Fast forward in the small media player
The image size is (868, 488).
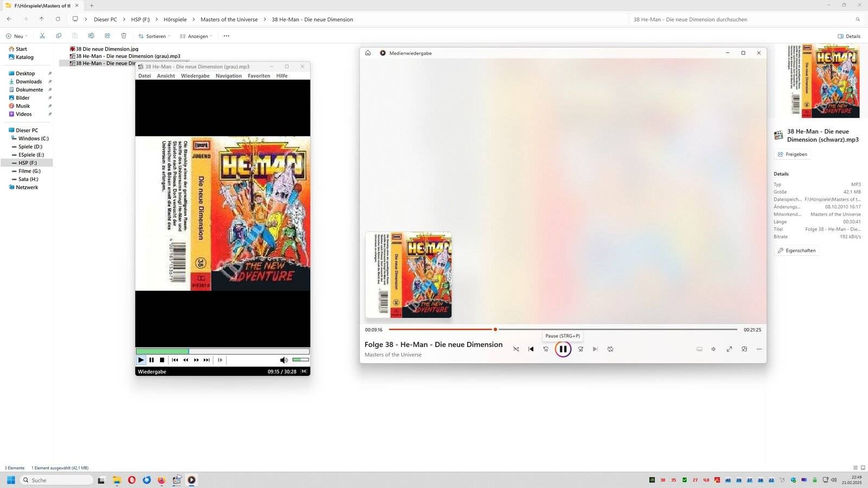(x=196, y=360)
